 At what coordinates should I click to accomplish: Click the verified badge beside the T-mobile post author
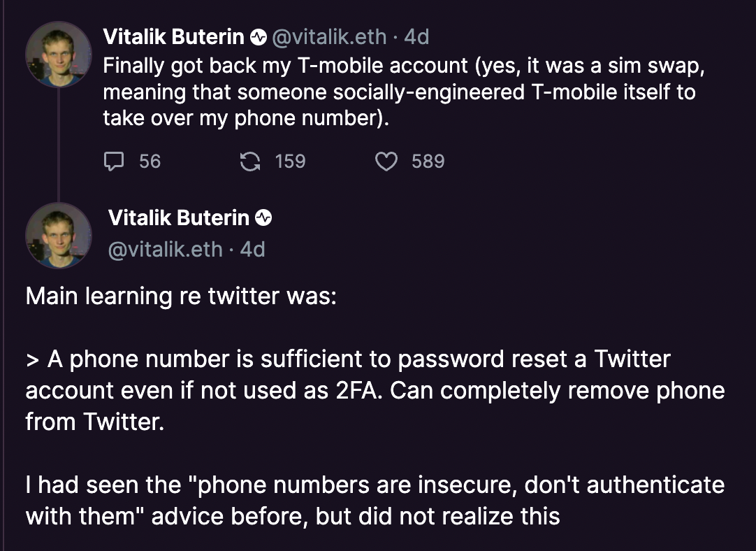point(259,37)
